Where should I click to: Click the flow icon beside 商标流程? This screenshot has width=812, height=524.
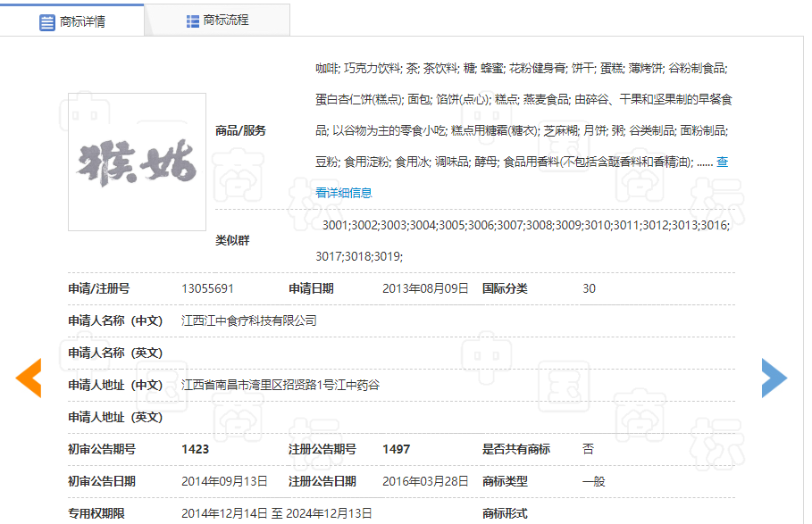click(x=193, y=21)
